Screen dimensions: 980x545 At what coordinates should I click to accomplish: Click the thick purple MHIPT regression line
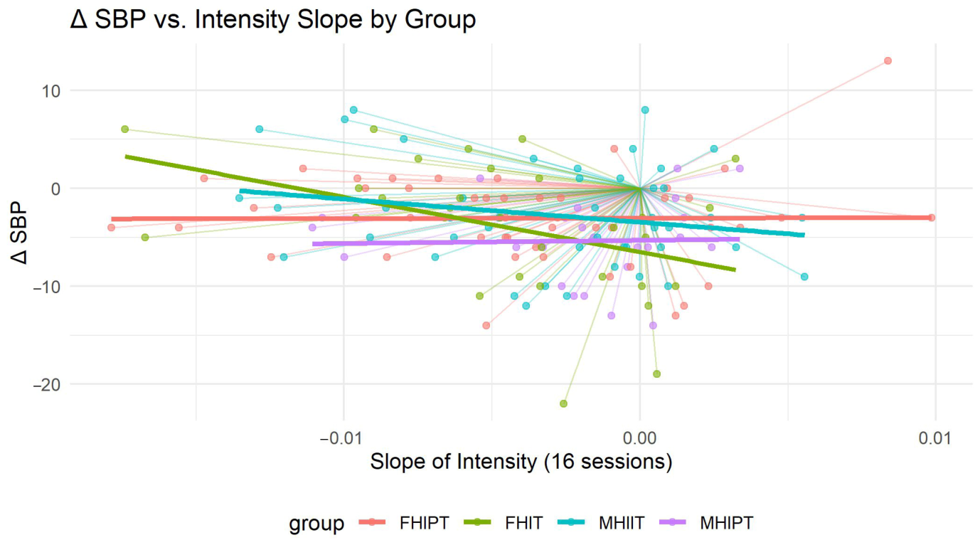click(526, 242)
